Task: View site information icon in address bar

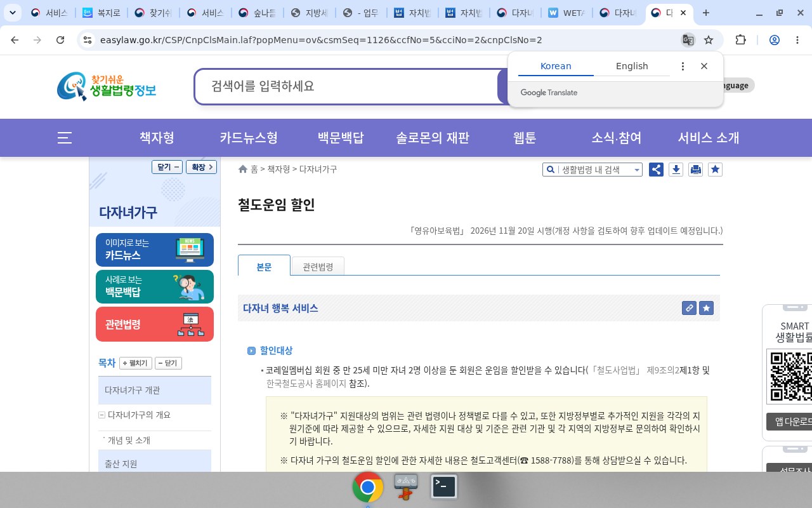Action: [x=88, y=40]
